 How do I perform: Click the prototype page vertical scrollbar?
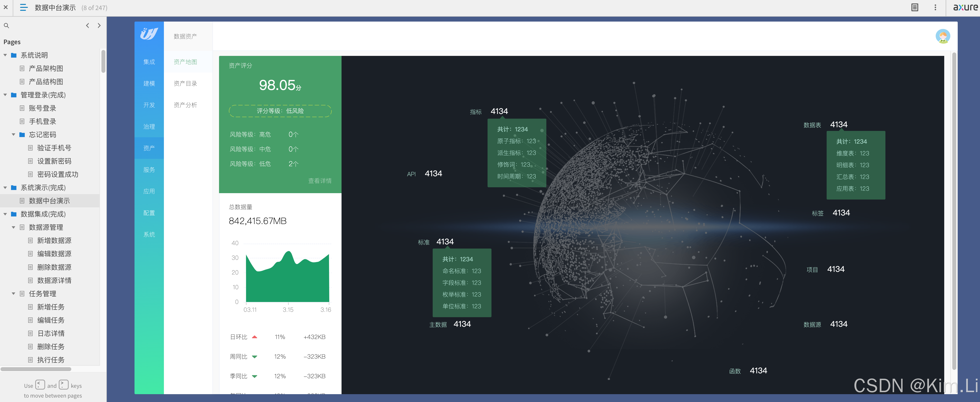point(954,211)
